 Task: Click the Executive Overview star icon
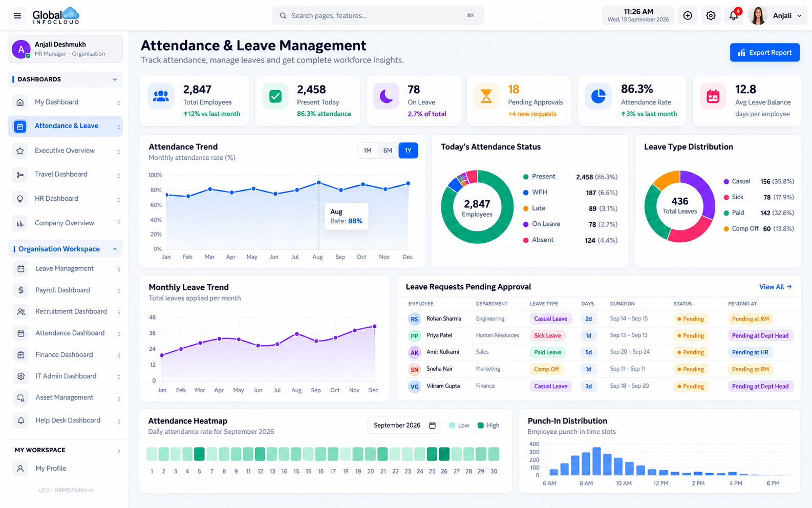point(20,151)
